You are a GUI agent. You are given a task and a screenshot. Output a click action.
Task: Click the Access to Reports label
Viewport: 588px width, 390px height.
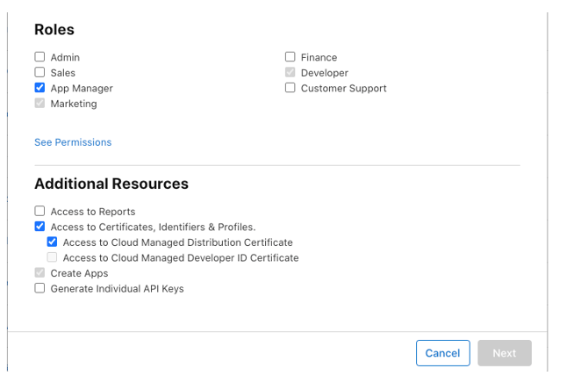click(x=93, y=212)
